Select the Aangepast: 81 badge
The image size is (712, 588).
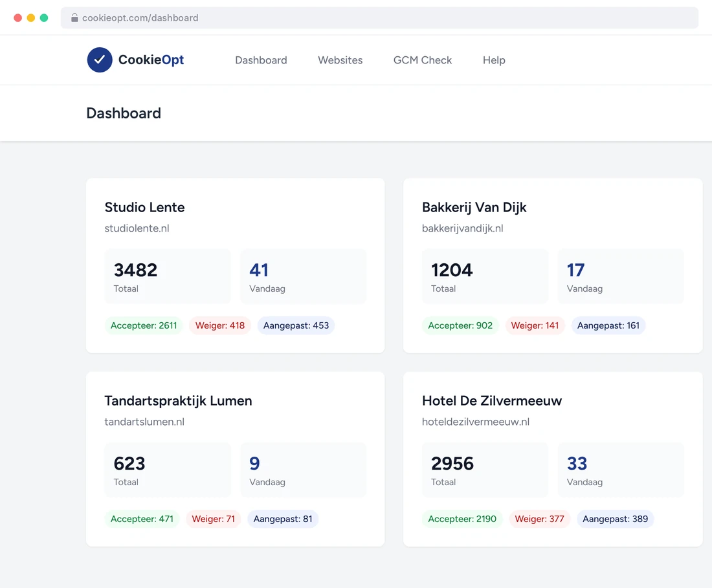pyautogui.click(x=283, y=519)
